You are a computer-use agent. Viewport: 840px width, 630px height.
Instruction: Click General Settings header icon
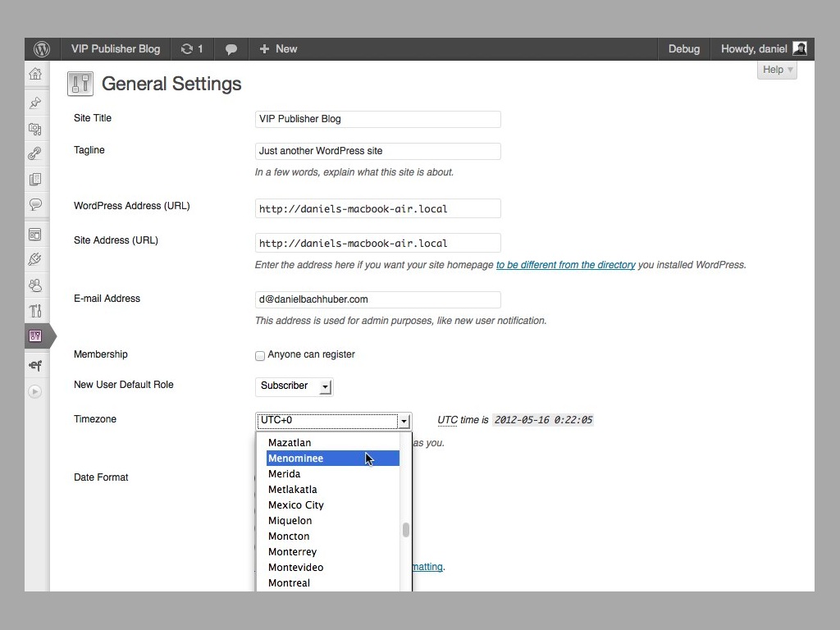coord(80,84)
